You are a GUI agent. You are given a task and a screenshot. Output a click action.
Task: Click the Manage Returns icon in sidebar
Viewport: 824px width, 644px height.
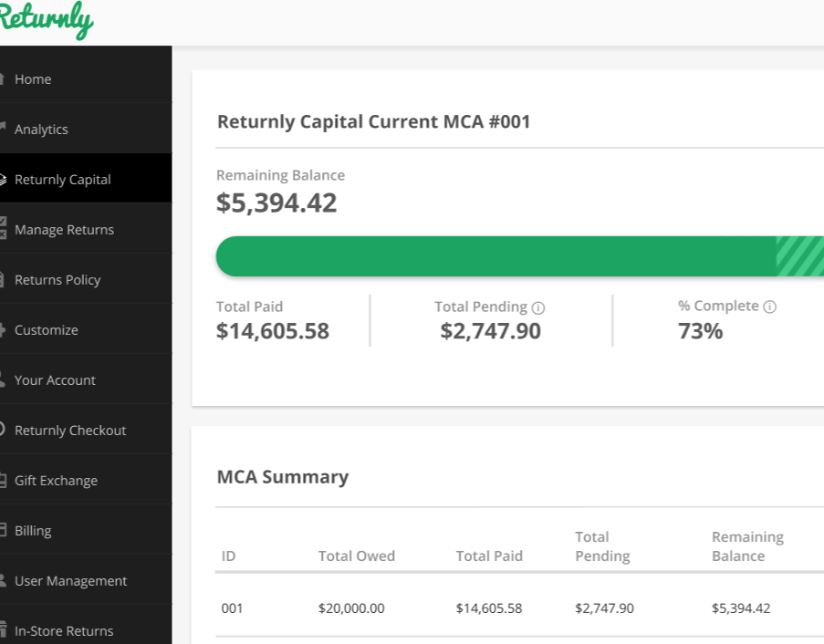pos(3,229)
